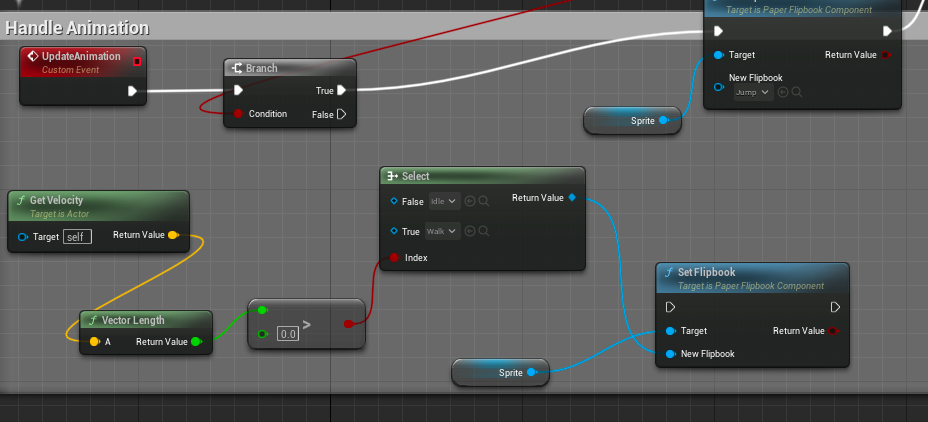Viewport: 928px width, 422px height.
Task: Click the Get Velocity Target input pin
Action: coord(23,237)
